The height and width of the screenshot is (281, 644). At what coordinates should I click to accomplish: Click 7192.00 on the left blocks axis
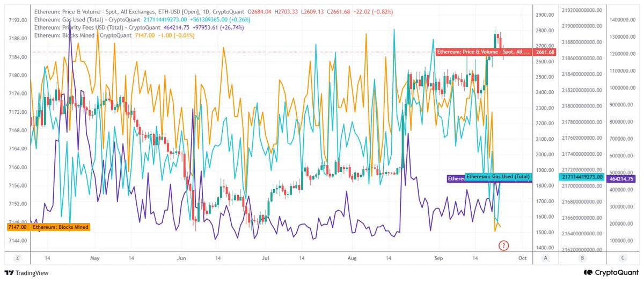pos(18,20)
